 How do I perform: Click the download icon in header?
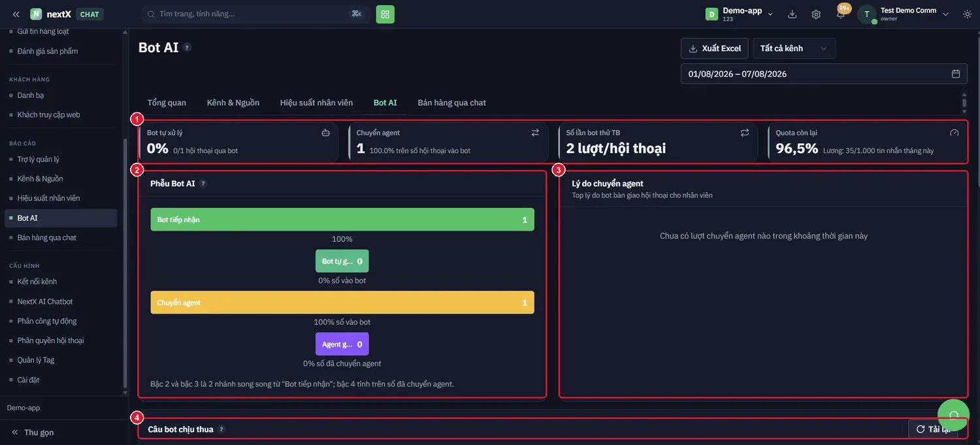(x=792, y=14)
